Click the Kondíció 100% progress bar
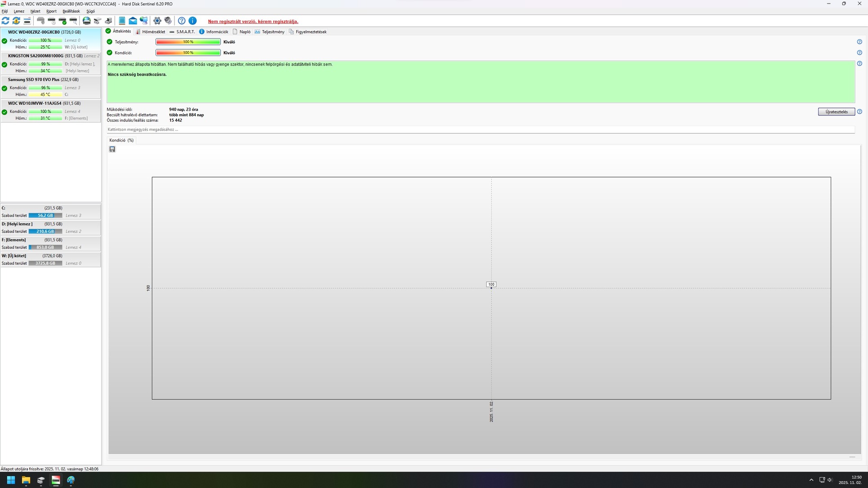The height and width of the screenshot is (488, 868). pos(188,53)
